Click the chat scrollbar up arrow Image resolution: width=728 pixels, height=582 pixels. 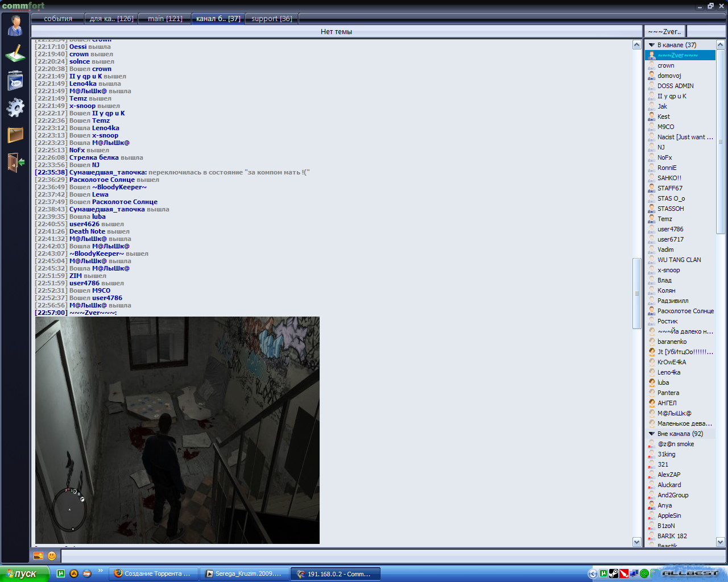637,44
